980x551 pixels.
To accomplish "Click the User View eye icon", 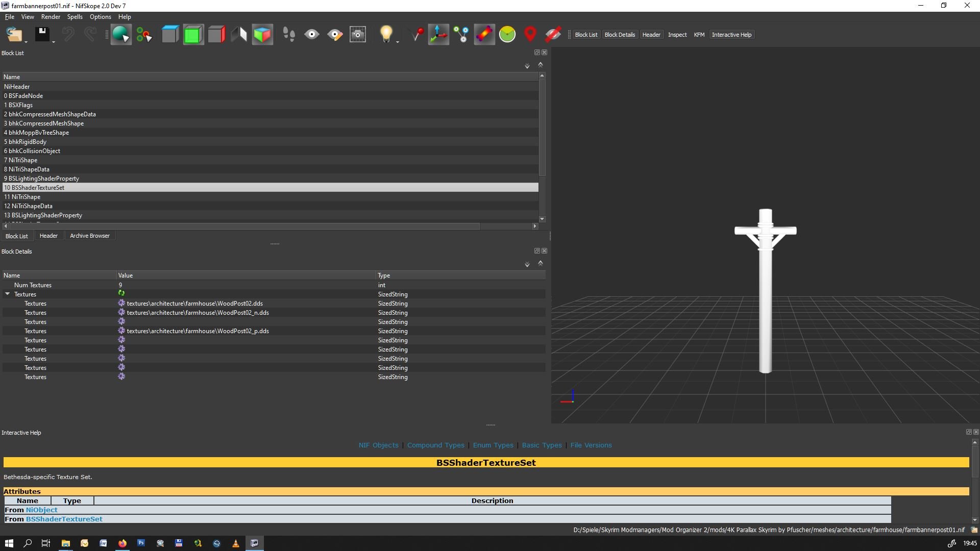I will pyautogui.click(x=311, y=35).
